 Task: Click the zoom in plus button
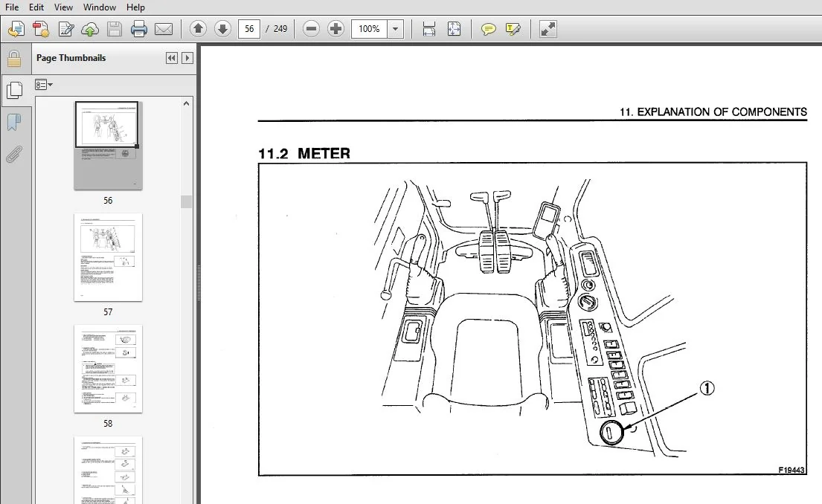coord(335,29)
